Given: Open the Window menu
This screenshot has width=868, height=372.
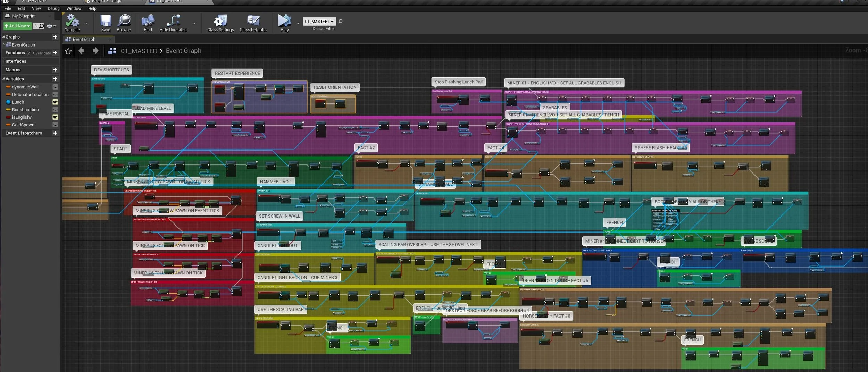Looking at the screenshot, I should [x=74, y=8].
